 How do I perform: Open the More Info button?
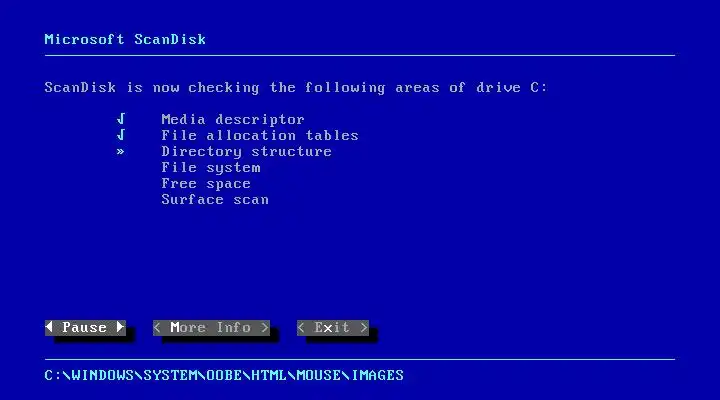click(x=211, y=327)
